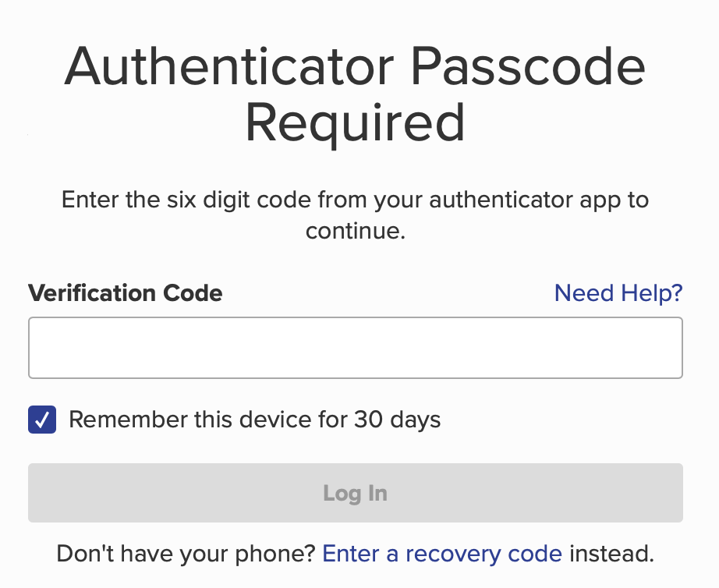Click "30 days" in the checkbox label
The height and width of the screenshot is (588, 719).
pos(397,420)
